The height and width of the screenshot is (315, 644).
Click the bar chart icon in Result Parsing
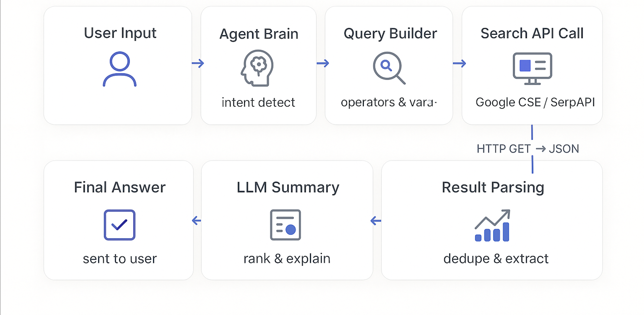[492, 225]
